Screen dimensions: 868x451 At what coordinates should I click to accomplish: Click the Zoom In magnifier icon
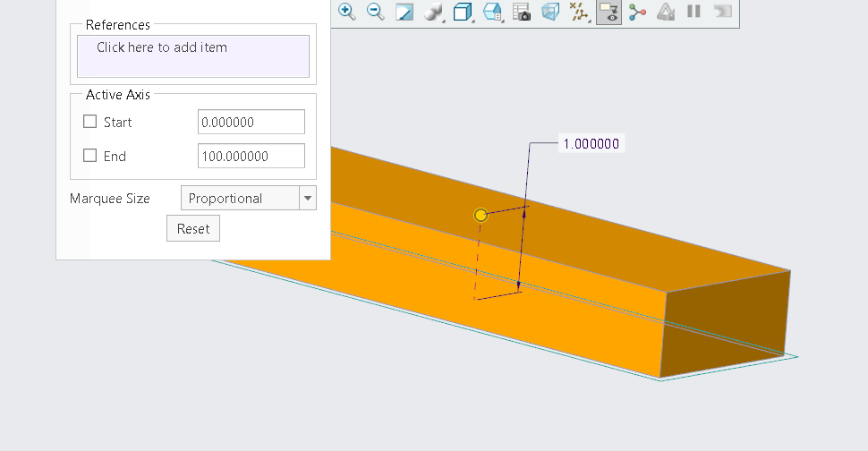[x=347, y=12]
